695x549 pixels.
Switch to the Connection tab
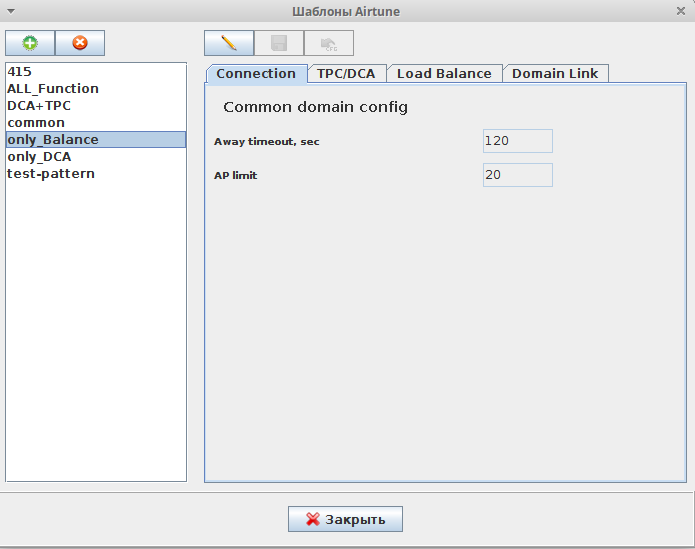[x=256, y=74]
